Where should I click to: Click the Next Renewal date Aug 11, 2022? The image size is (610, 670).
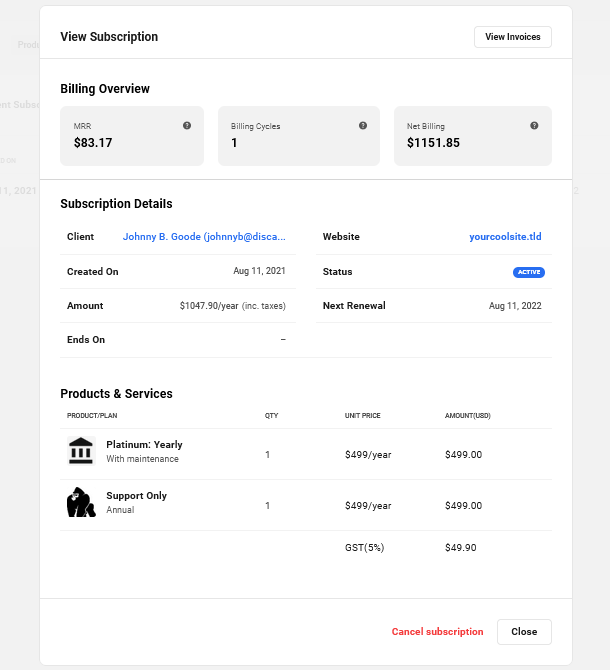click(515, 306)
